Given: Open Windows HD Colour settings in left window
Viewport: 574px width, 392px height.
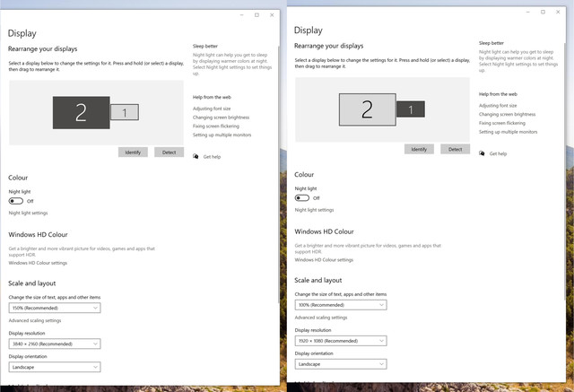Looking at the screenshot, I should pyautogui.click(x=38, y=263).
